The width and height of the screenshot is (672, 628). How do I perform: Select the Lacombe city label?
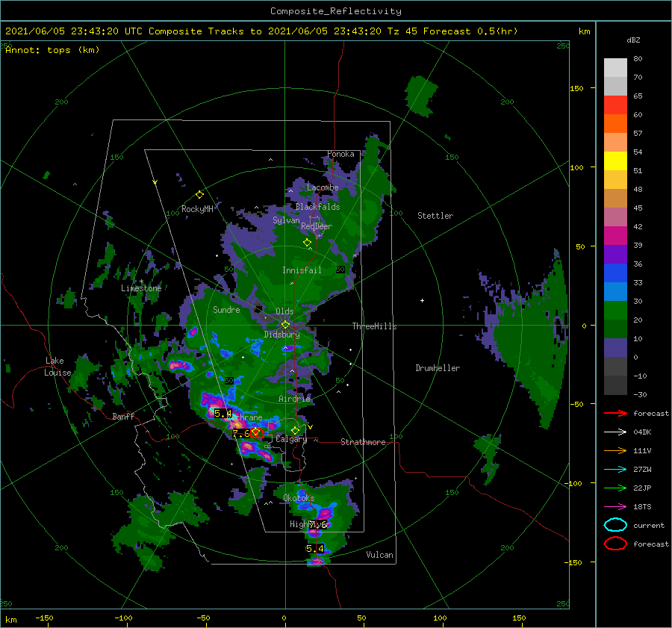tap(323, 187)
